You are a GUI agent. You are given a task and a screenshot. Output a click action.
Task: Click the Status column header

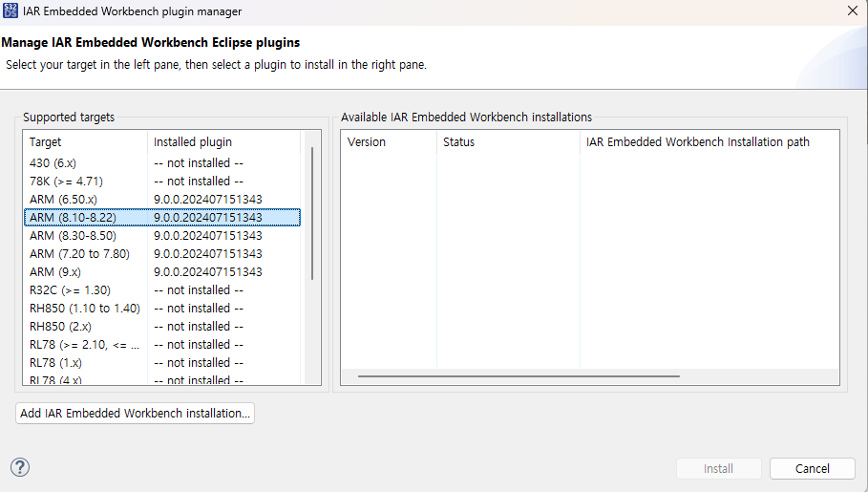coord(508,141)
